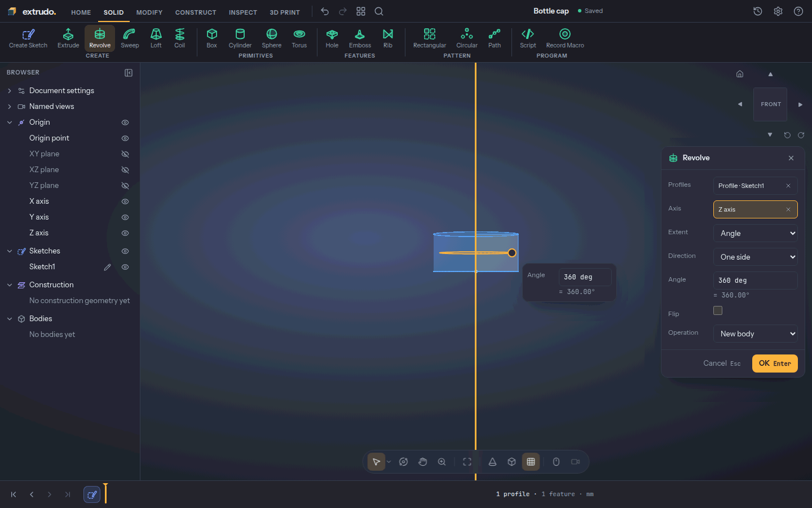Screen dimensions: 812x508
Task: Open the settings gear
Action: (x=778, y=11)
